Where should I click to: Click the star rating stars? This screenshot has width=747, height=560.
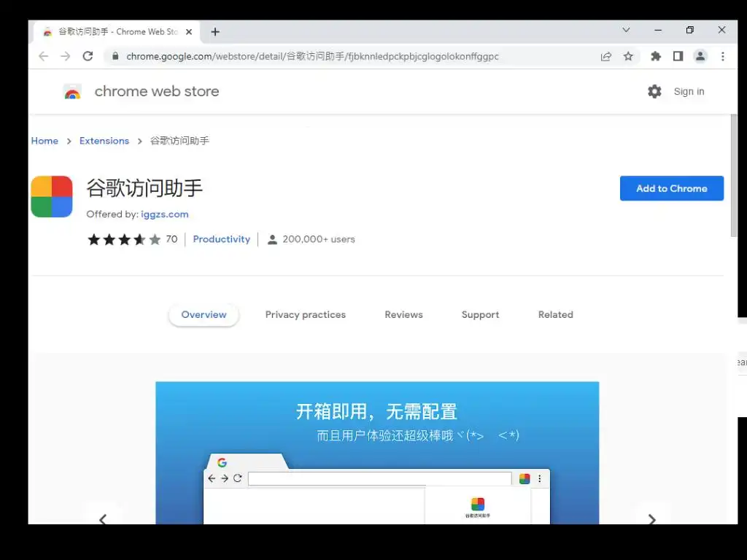[124, 239]
